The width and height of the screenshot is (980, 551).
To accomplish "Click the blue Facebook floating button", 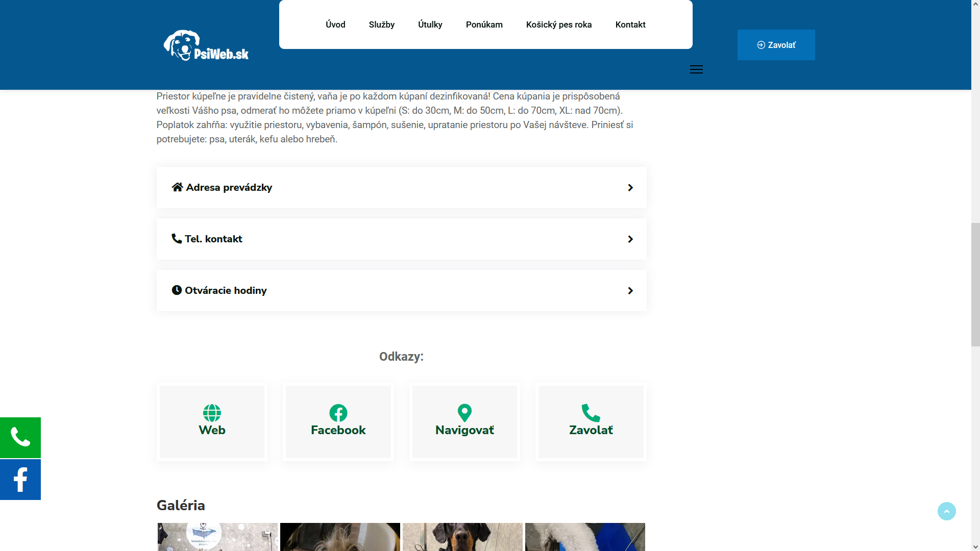I will click(20, 480).
